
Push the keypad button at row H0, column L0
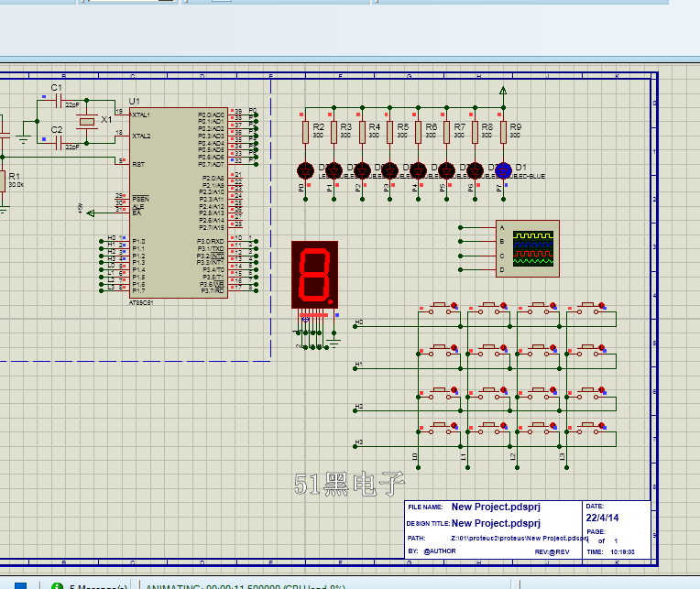tap(440, 309)
